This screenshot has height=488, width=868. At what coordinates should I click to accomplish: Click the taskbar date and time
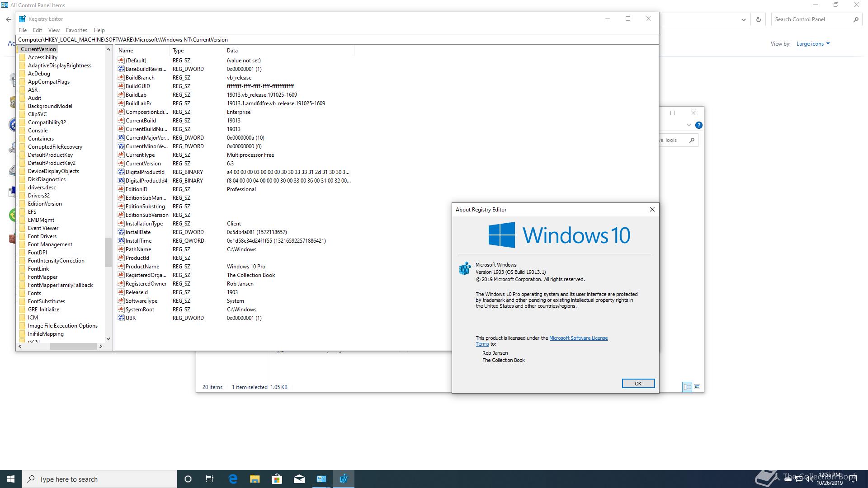click(830, 479)
